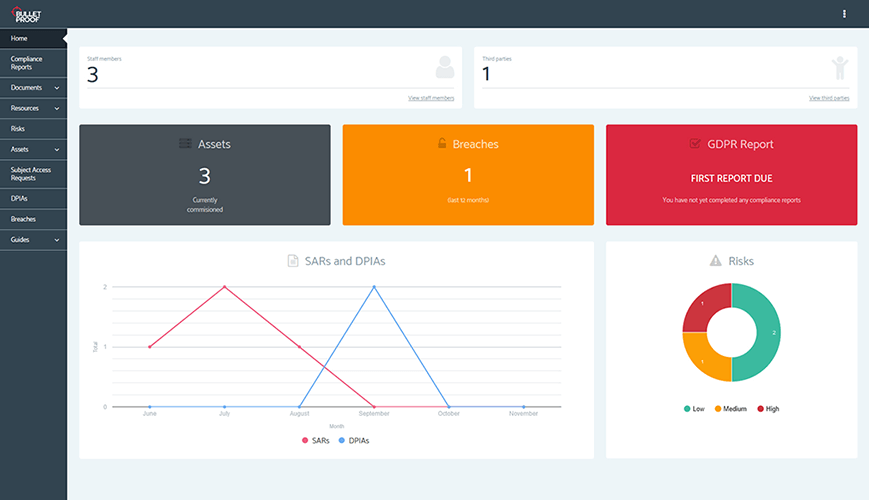Click the November axis label
The image size is (869, 500).
point(523,414)
